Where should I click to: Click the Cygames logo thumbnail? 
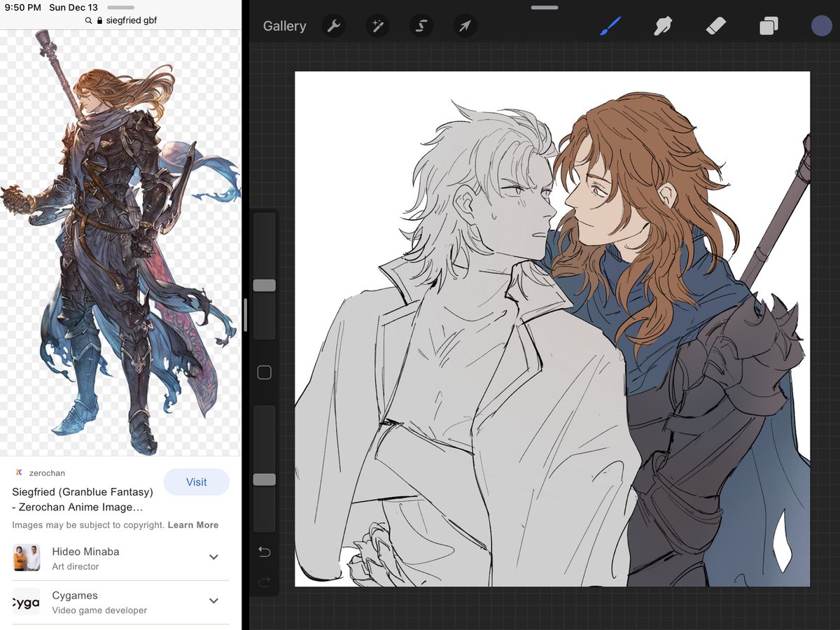(x=26, y=601)
